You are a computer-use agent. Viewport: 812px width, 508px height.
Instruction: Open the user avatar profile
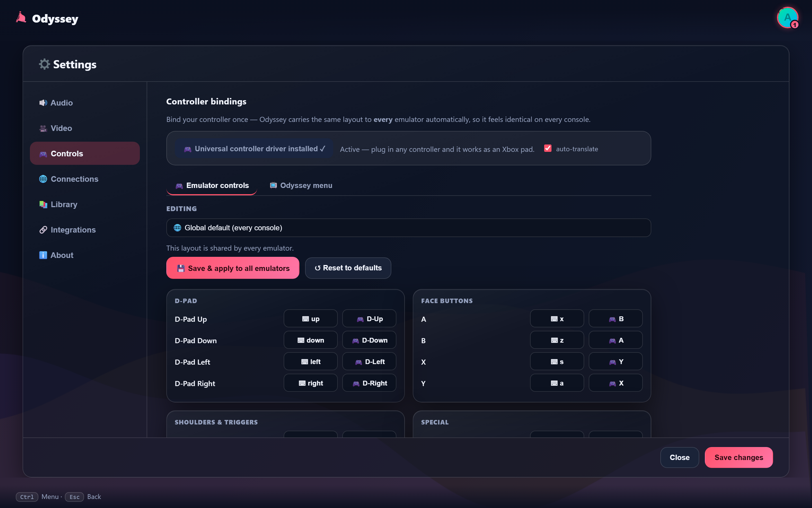[x=787, y=17]
